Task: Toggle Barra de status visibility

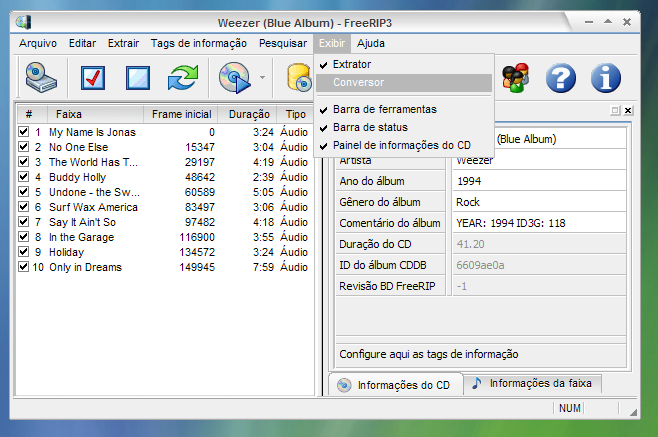Action: point(404,127)
